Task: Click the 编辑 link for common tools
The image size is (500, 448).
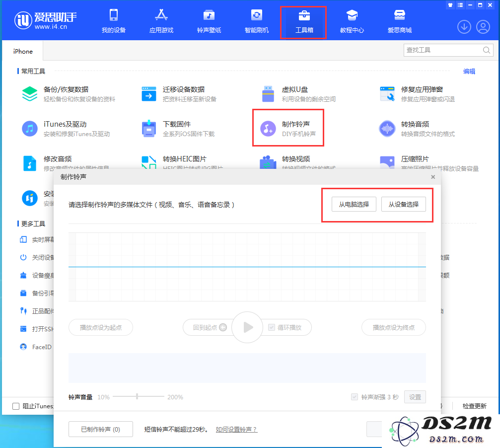Action: 469,72
